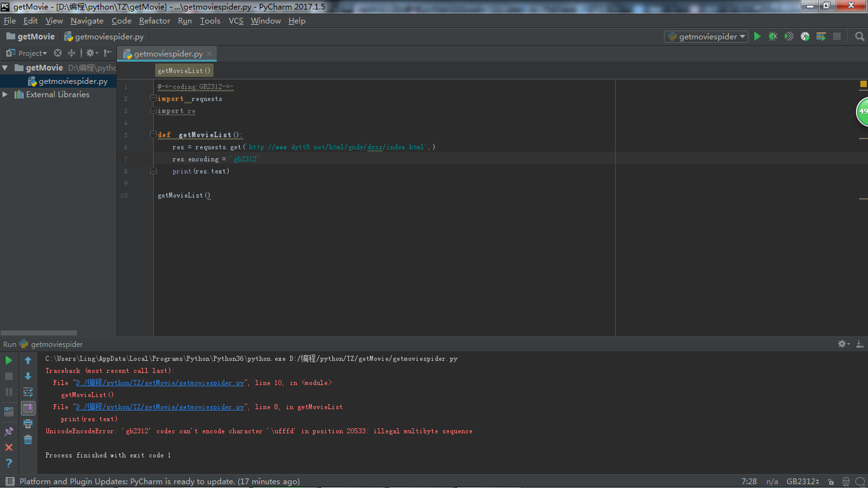The image size is (868, 488).
Task: Expand External Libraries tree node
Action: [5, 95]
